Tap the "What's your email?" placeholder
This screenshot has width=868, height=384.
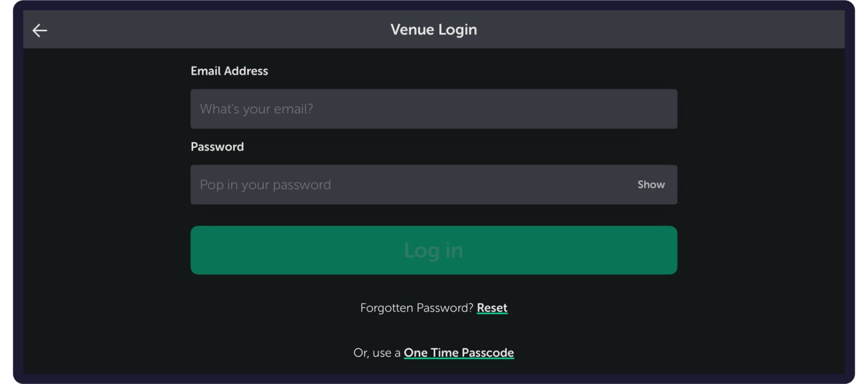coord(256,109)
